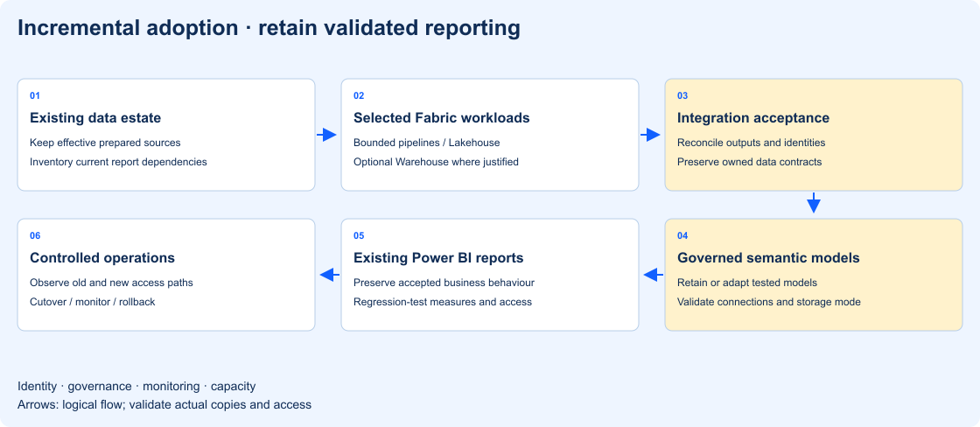Click 'Retain or adapt tested models' line
980x427 pixels.
[747, 283]
